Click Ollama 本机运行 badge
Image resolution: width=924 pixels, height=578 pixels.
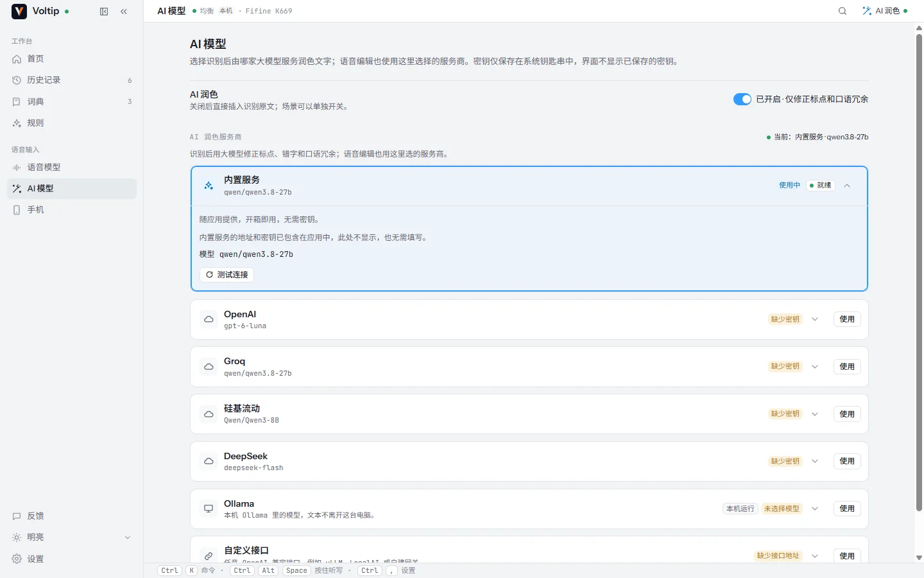[x=740, y=509]
